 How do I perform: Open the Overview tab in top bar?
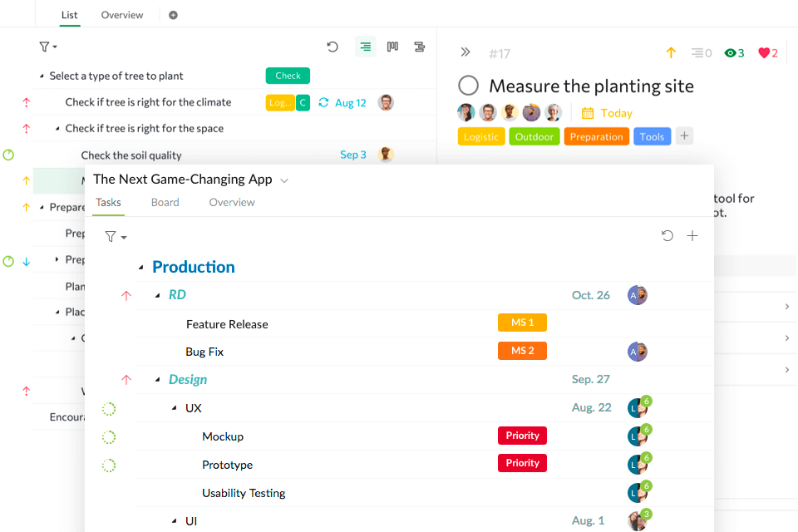pos(122,15)
